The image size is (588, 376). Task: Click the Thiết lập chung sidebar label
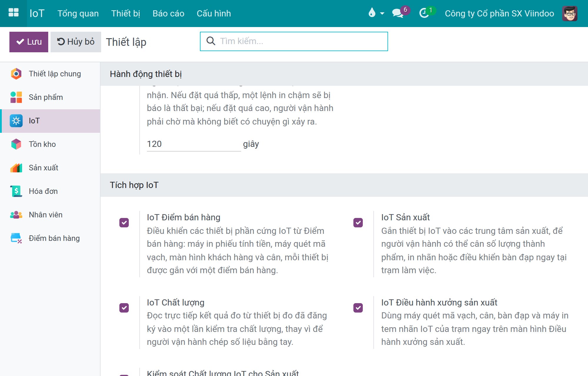[x=55, y=74]
